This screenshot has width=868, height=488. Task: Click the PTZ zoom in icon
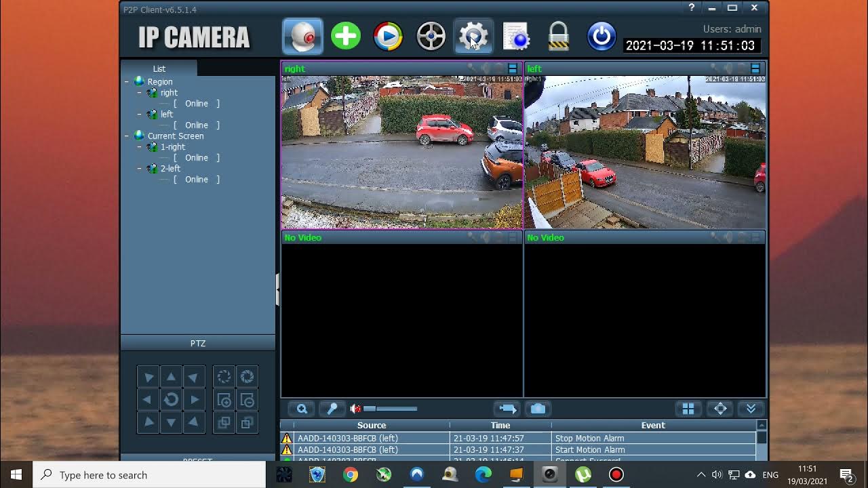(224, 400)
